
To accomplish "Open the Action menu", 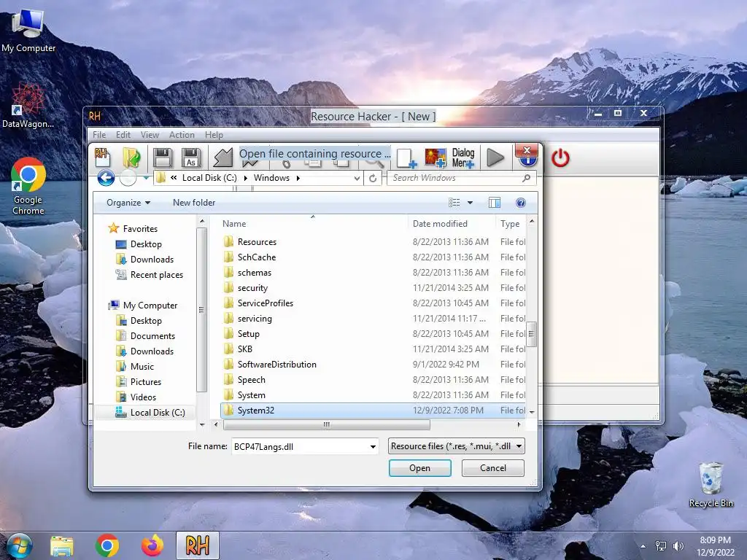I will [x=182, y=135].
